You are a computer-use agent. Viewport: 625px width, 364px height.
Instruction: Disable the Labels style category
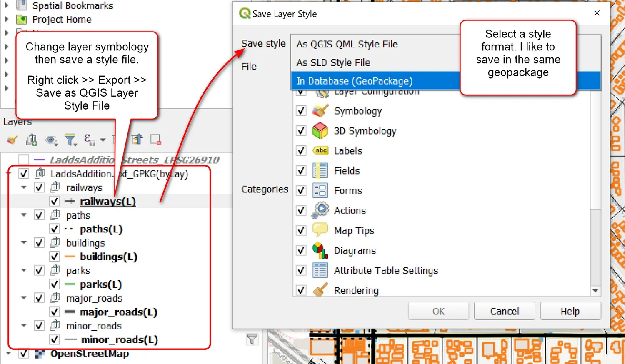(x=301, y=150)
